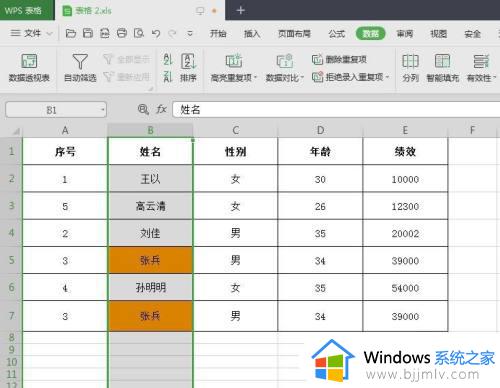Click cell with value 12300

405,206
